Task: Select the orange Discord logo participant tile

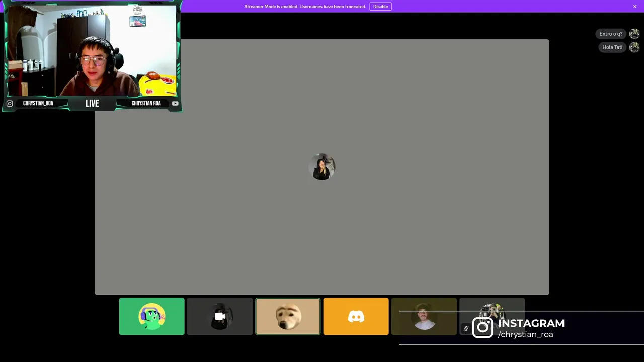Action: (x=356, y=316)
